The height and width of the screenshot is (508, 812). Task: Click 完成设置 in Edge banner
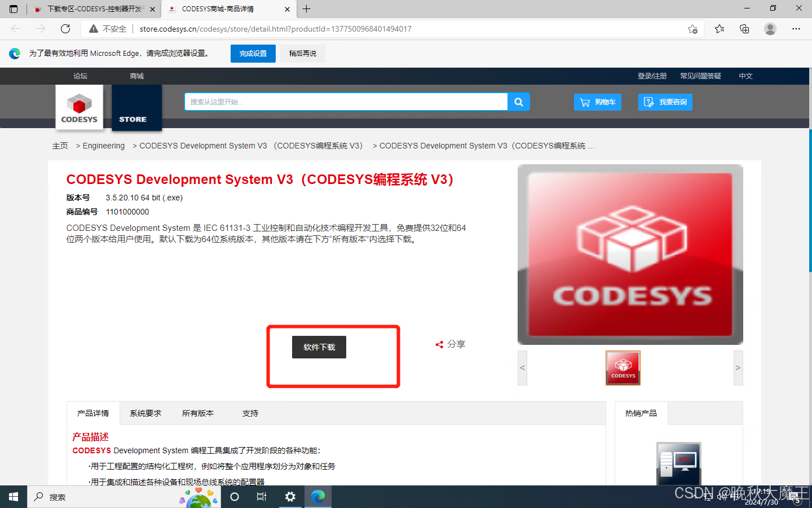point(253,54)
